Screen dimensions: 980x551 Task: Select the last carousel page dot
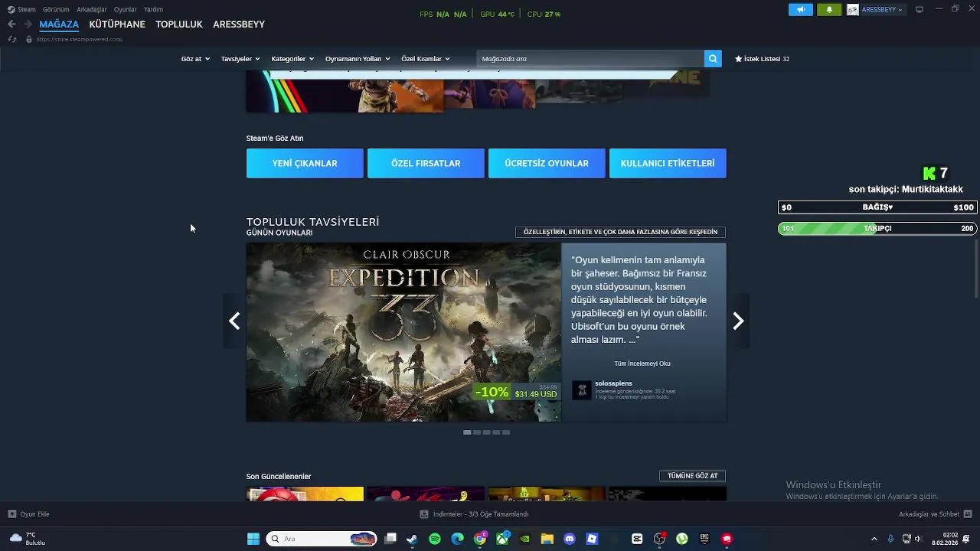(x=505, y=432)
